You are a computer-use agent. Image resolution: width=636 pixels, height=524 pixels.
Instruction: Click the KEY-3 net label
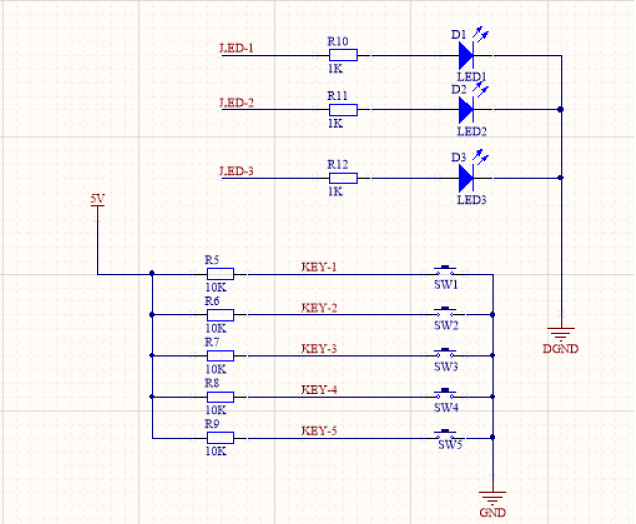[x=319, y=349]
